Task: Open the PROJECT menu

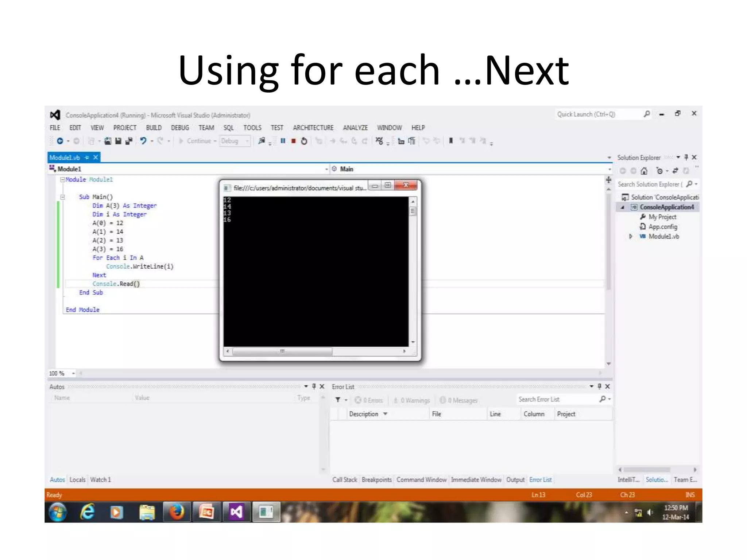Action: (x=125, y=128)
